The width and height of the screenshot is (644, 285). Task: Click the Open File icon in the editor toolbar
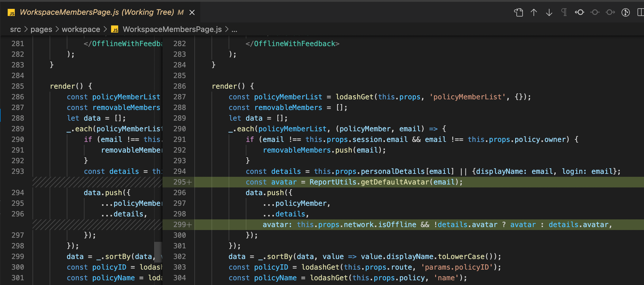click(x=518, y=12)
